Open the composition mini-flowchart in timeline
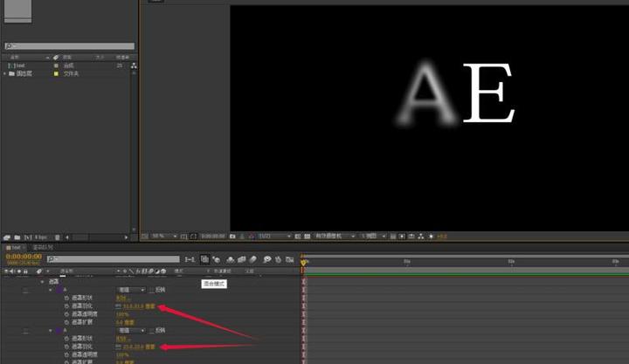Screen dimensions: 629x364 point(189,260)
